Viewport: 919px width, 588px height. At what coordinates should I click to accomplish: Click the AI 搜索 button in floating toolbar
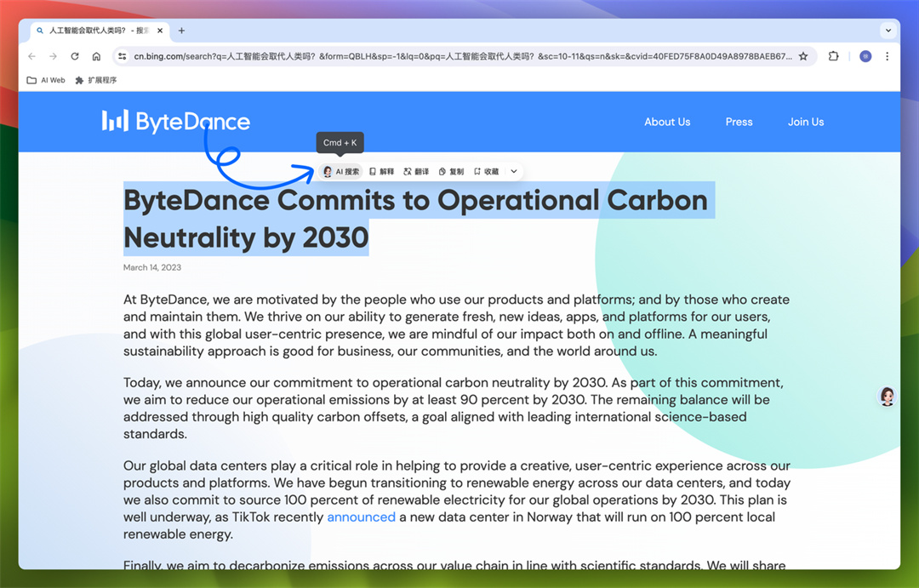click(x=341, y=172)
